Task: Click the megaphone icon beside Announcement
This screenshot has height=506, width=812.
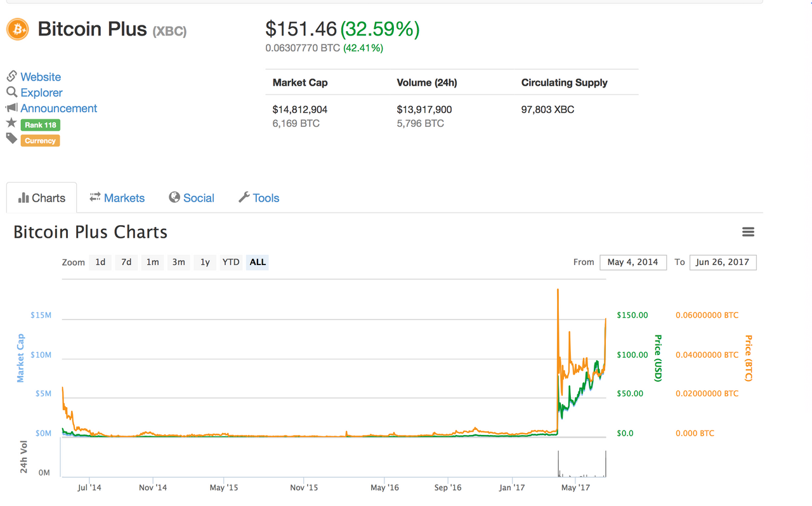Action: (11, 108)
